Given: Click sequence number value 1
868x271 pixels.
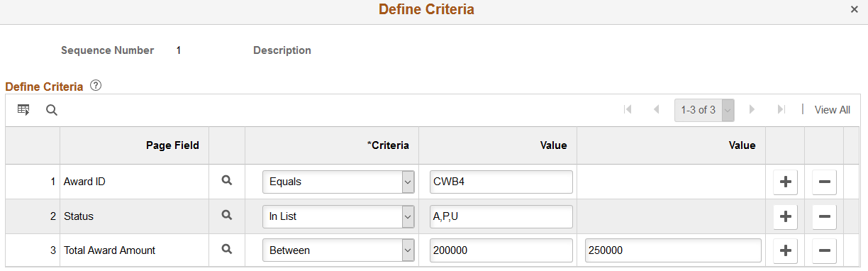Looking at the screenshot, I should point(179,50).
